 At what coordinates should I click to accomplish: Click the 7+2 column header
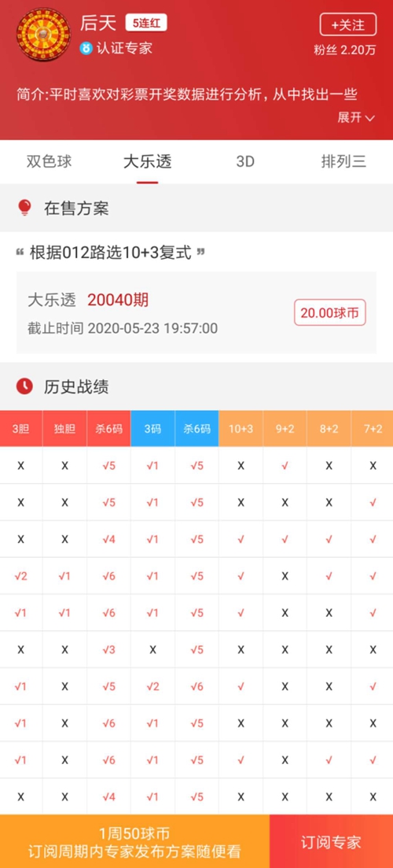373,428
